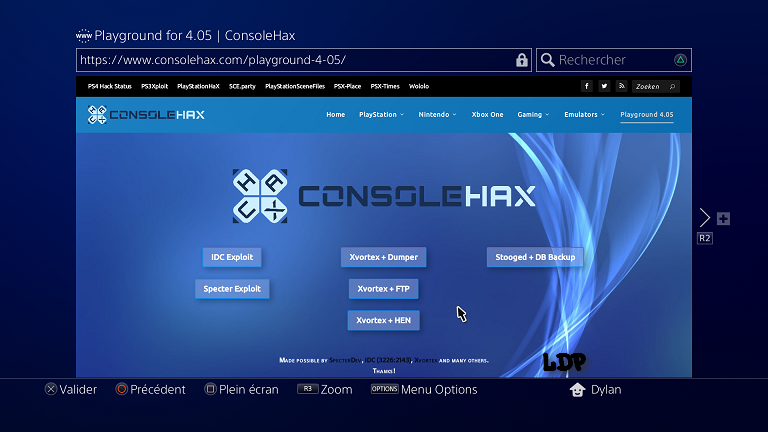Open the SCE.party link
Viewport: 768px width, 432px height.
click(242, 86)
